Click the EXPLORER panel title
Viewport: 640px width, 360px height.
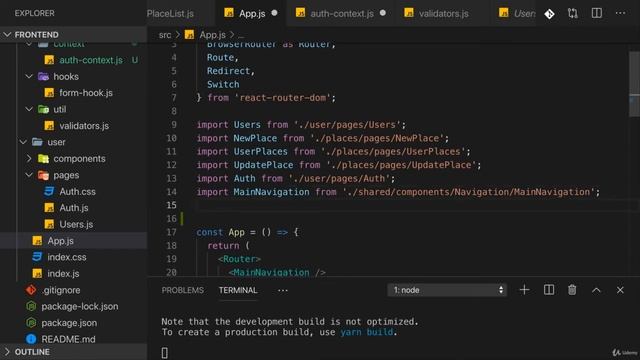tap(34, 13)
